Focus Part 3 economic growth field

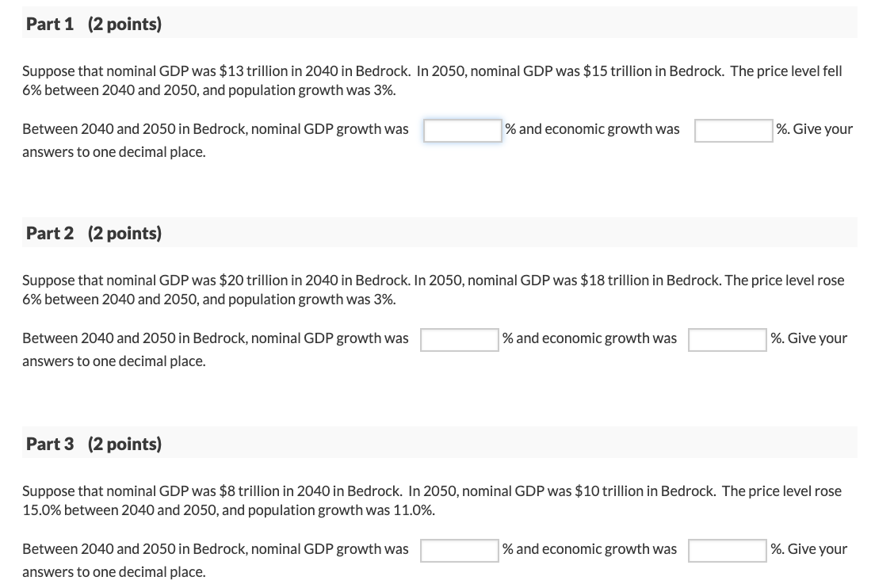[x=727, y=551]
